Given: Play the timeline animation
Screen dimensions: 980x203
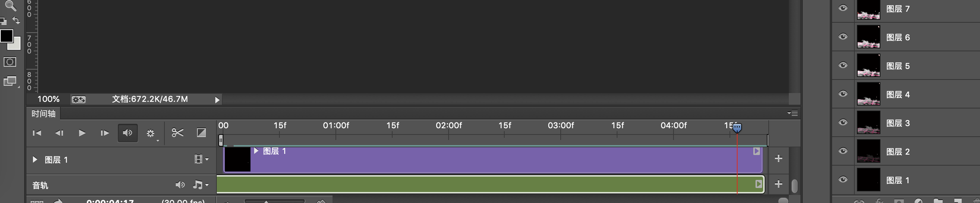Looking at the screenshot, I should (x=82, y=133).
